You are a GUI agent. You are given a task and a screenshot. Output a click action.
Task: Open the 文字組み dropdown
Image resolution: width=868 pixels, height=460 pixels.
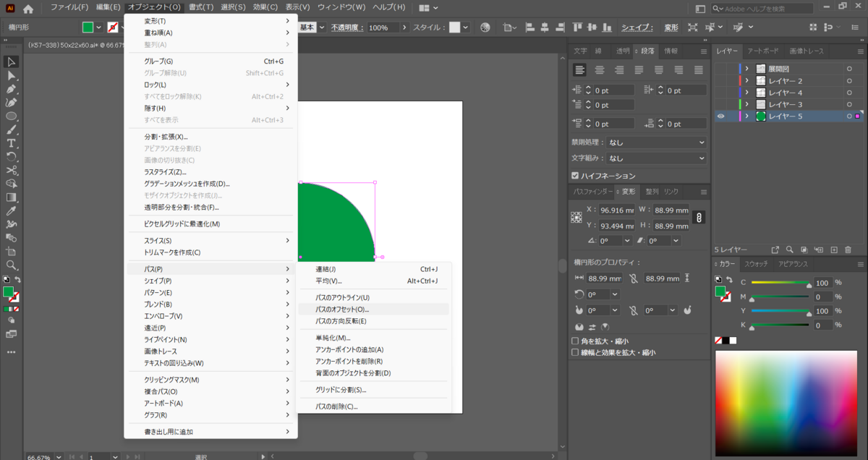(x=656, y=158)
